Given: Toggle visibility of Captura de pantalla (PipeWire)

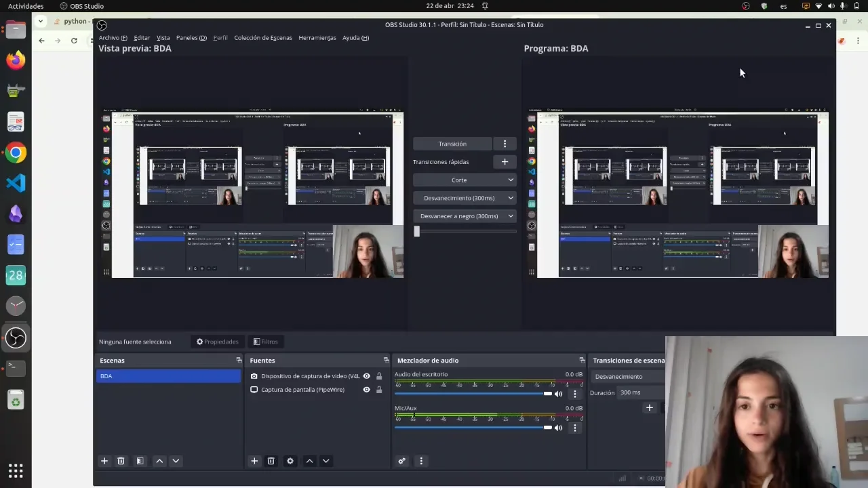Looking at the screenshot, I should pyautogui.click(x=367, y=390).
